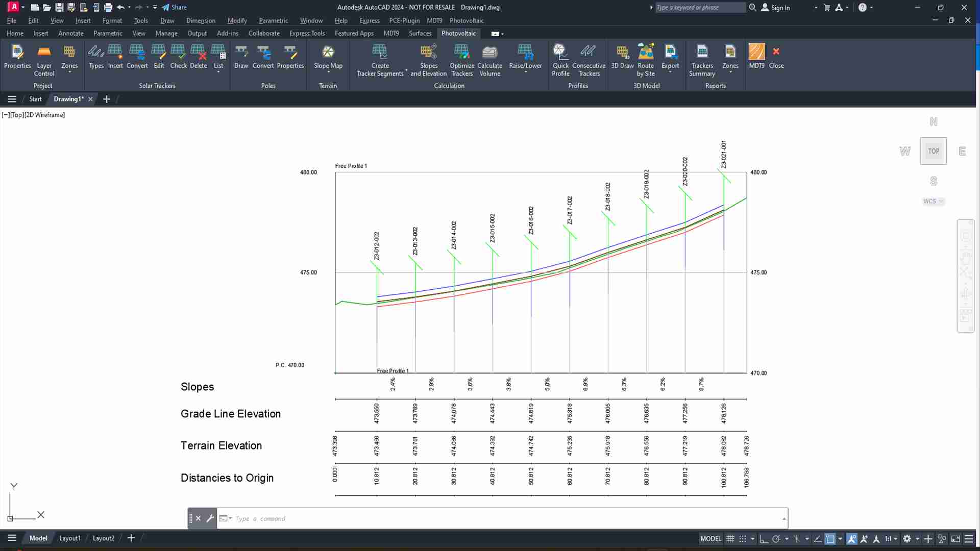Toggle snap mode in status bar
Screen dimensions: 980x551
pyautogui.click(x=743, y=539)
